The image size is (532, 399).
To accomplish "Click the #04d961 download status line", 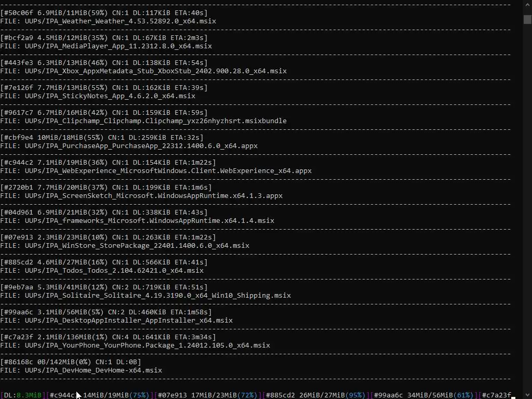I will click(x=104, y=212).
